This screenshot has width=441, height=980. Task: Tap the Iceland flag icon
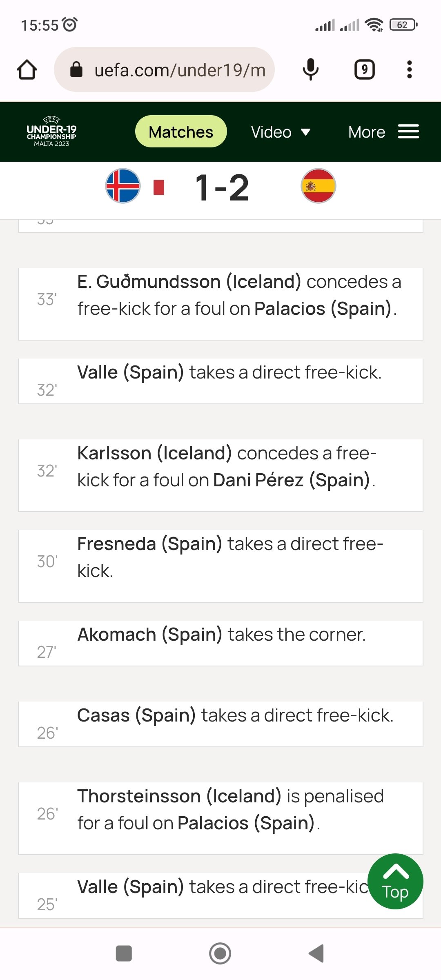[x=123, y=186]
